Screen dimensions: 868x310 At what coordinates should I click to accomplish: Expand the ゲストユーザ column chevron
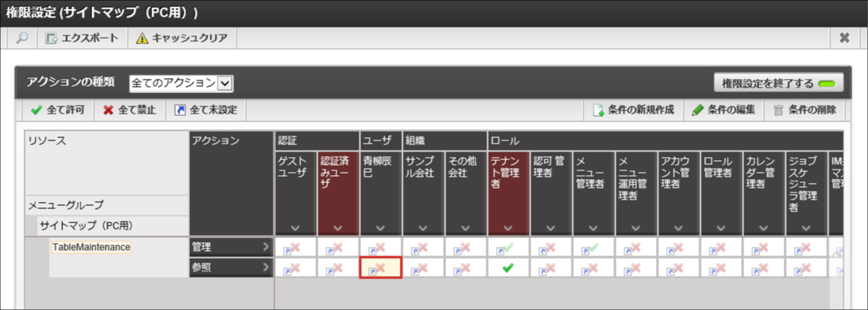tap(295, 227)
